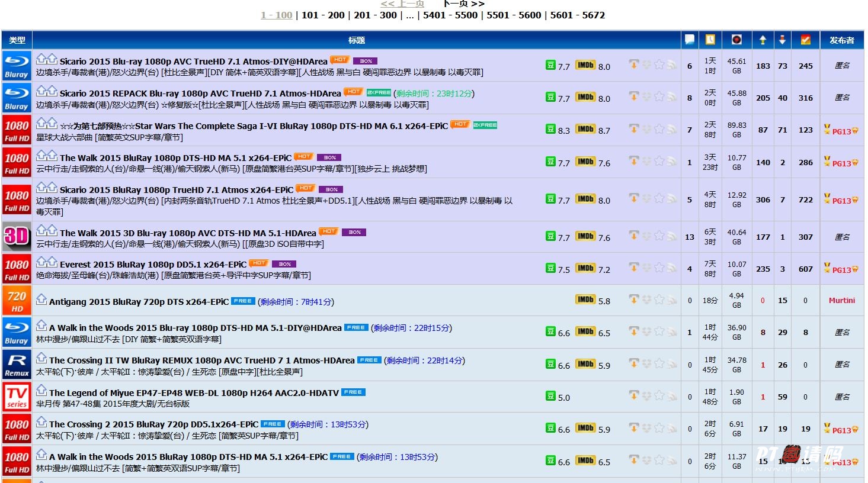The width and height of the screenshot is (868, 483).
Task: Open the TV series category icon of Legend of Miyue row
Action: tap(17, 397)
